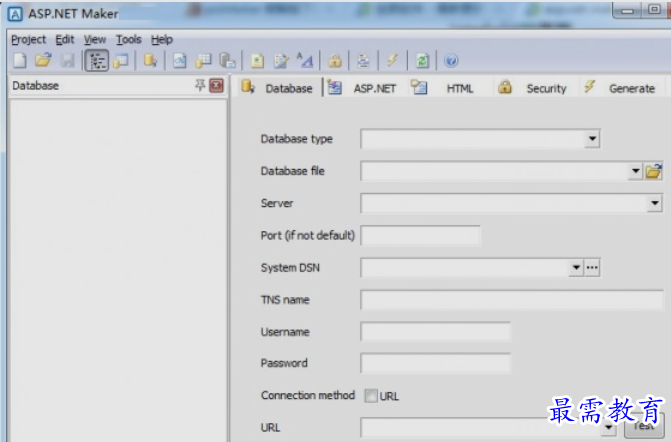Viewport: 671px width, 442px height.
Task: Click the "Port (if not default)" label
Action: click(x=308, y=235)
